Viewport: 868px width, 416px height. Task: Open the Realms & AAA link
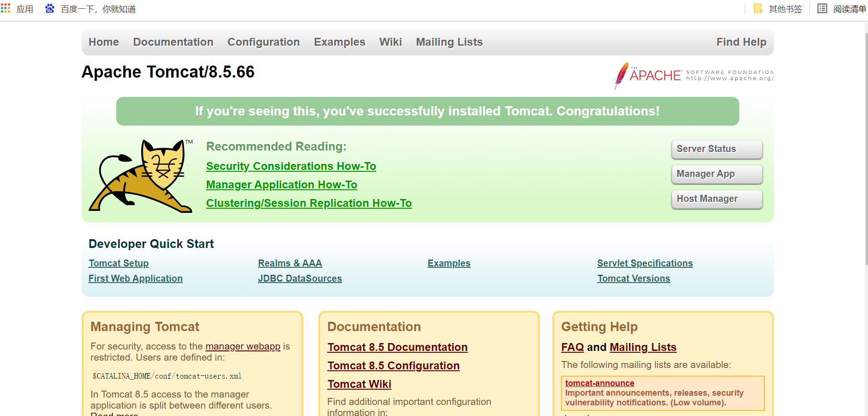[290, 263]
